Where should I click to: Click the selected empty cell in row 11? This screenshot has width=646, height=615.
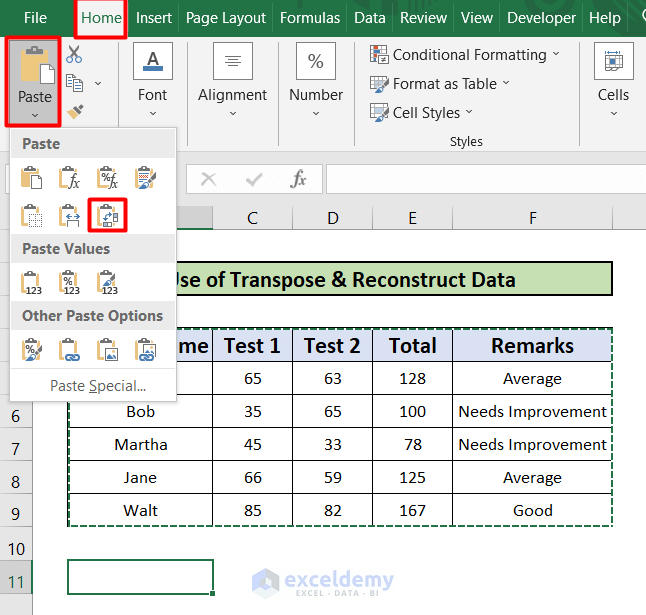140,577
